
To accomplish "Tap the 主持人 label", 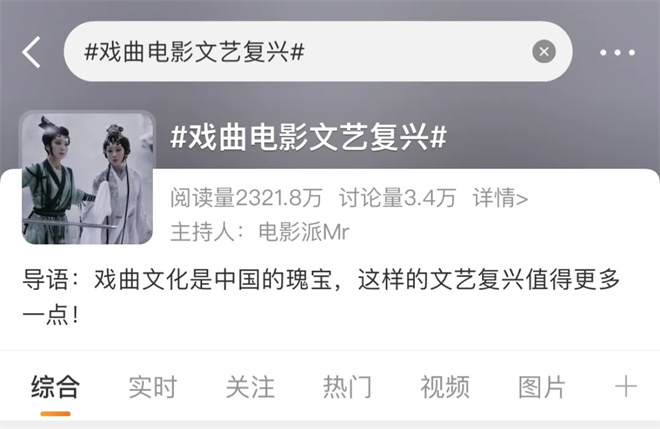I will pos(202,232).
